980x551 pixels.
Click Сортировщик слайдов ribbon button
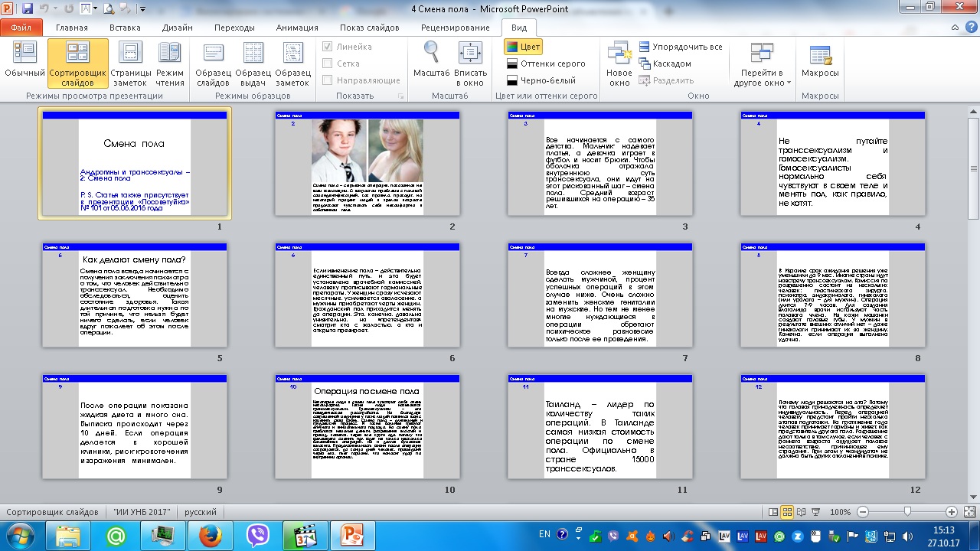[77, 63]
